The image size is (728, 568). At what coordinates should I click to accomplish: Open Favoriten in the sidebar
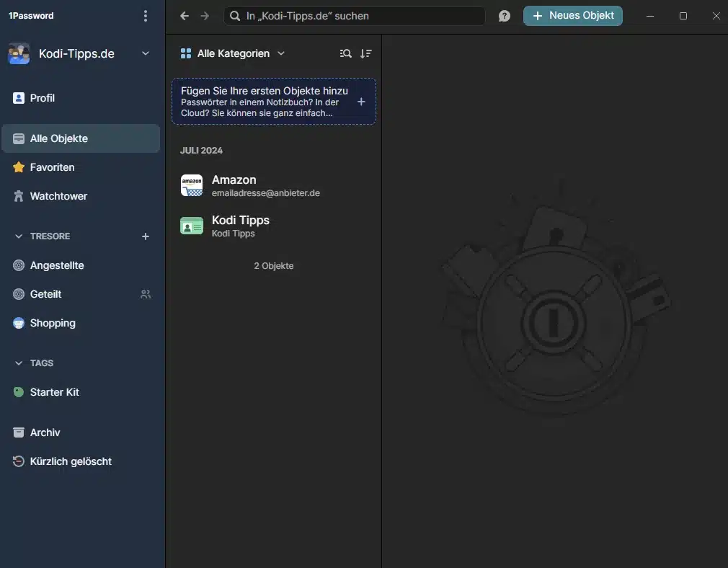pyautogui.click(x=81, y=167)
